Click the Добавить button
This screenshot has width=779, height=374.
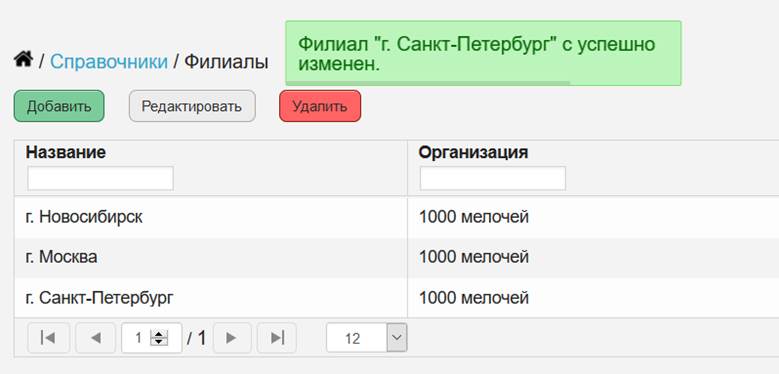click(x=59, y=106)
